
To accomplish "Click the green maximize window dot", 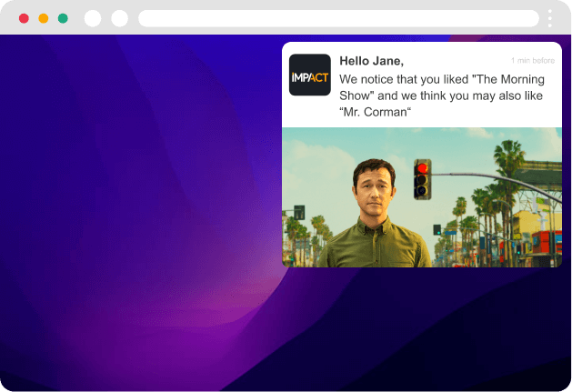I will [x=63, y=18].
